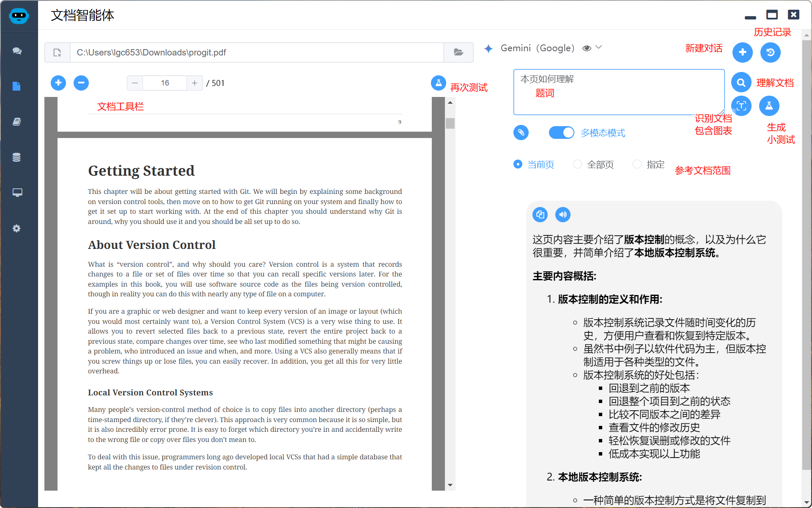Viewport: 812px width, 508px height.
Task: Click the 查看文件的修改历史 bullet
Action: pyautogui.click(x=654, y=428)
